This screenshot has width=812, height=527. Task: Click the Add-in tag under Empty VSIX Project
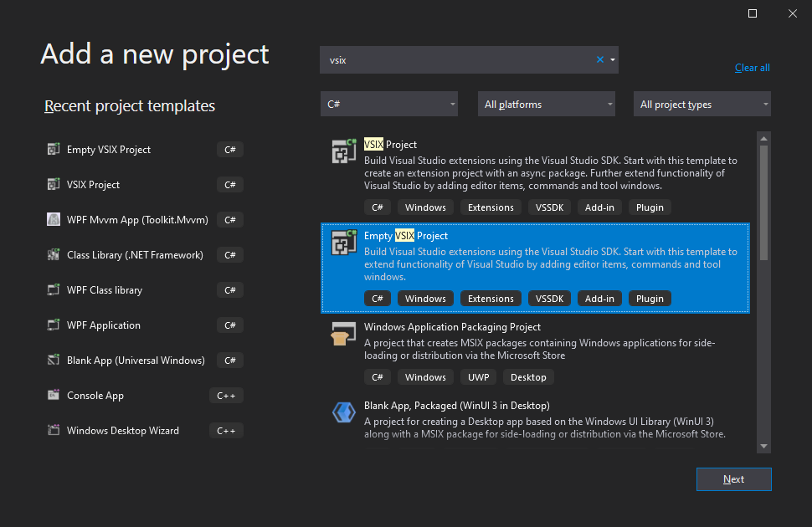click(x=599, y=298)
